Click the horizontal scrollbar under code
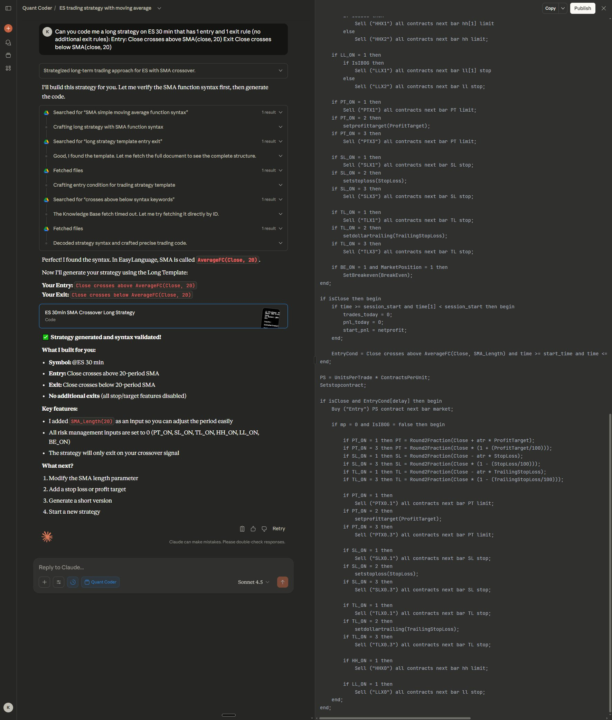 click(395, 718)
